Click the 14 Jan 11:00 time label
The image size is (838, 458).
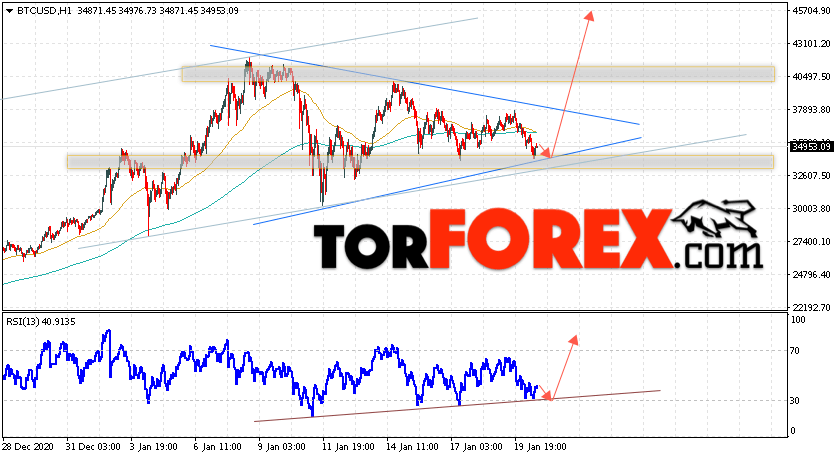pos(412,447)
